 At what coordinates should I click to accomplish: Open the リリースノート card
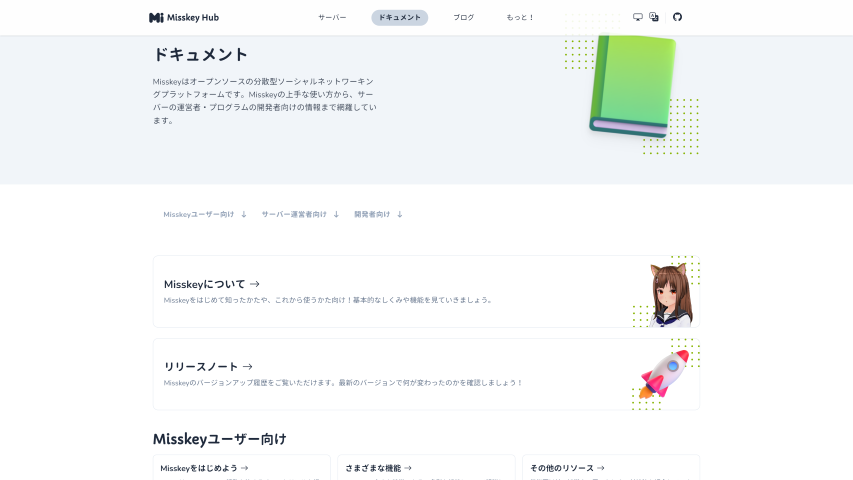tap(426, 374)
